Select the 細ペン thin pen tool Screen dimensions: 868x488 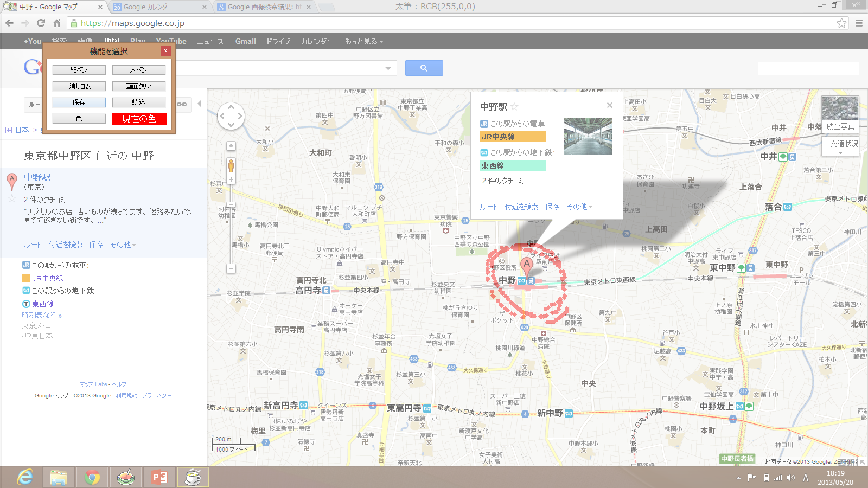pyautogui.click(x=79, y=70)
